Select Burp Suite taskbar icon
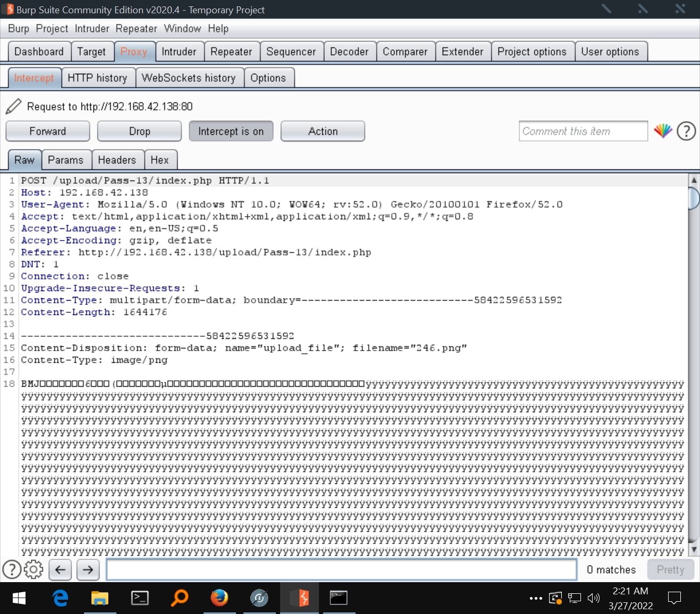 coord(299,598)
